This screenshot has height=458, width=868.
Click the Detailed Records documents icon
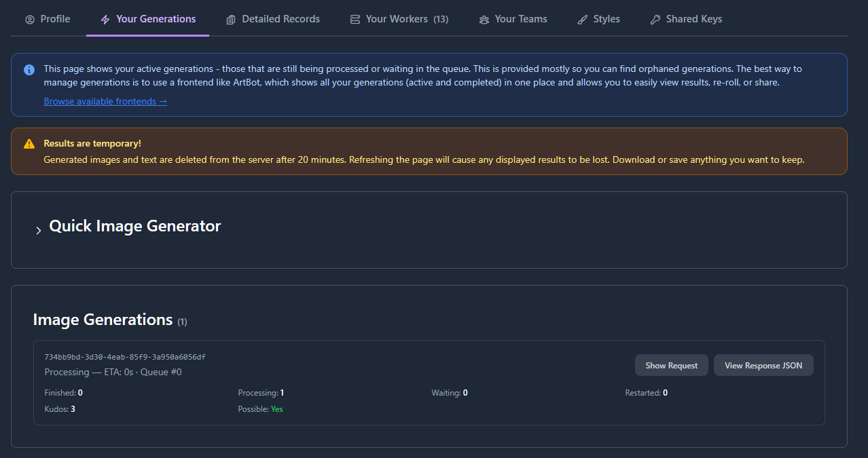pyautogui.click(x=231, y=20)
